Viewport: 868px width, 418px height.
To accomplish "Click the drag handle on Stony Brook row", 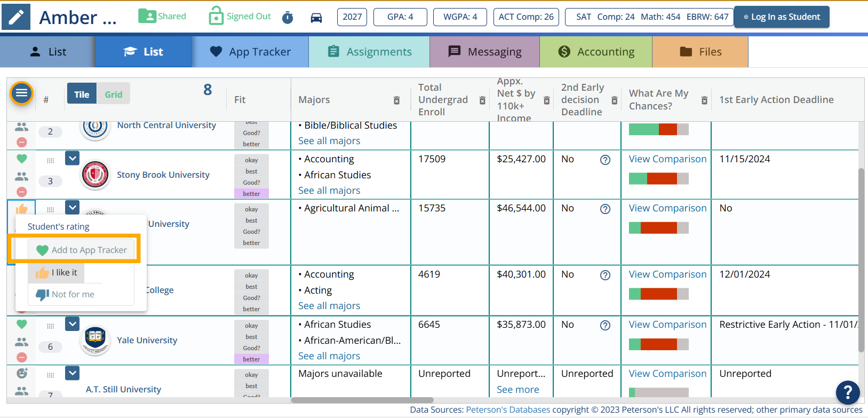I will 50,160.
